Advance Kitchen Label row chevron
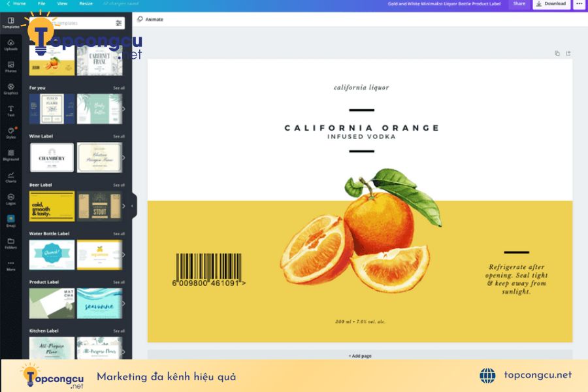The height and width of the screenshot is (392, 588). pyautogui.click(x=123, y=351)
